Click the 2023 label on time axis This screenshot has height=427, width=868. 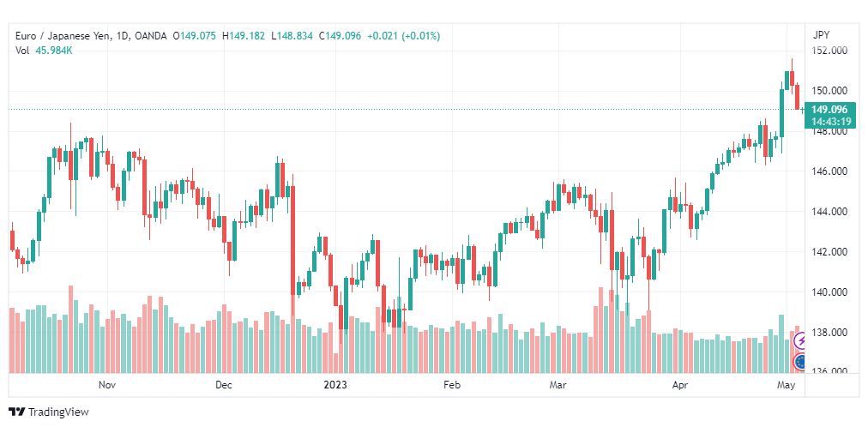[335, 384]
